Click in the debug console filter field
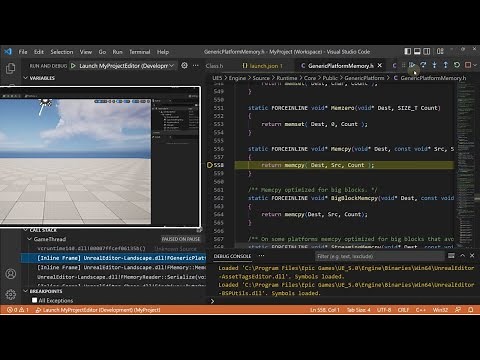This screenshot has width=480, height=360. pos(380,256)
